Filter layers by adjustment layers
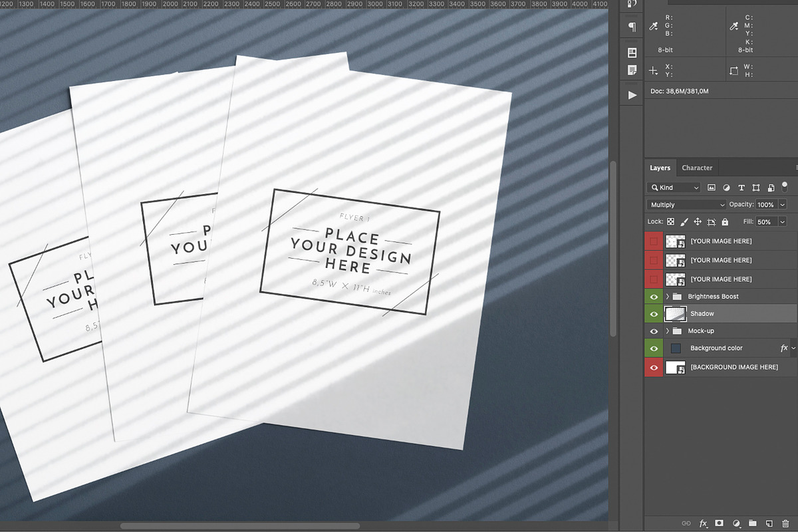798x532 pixels. 726,188
